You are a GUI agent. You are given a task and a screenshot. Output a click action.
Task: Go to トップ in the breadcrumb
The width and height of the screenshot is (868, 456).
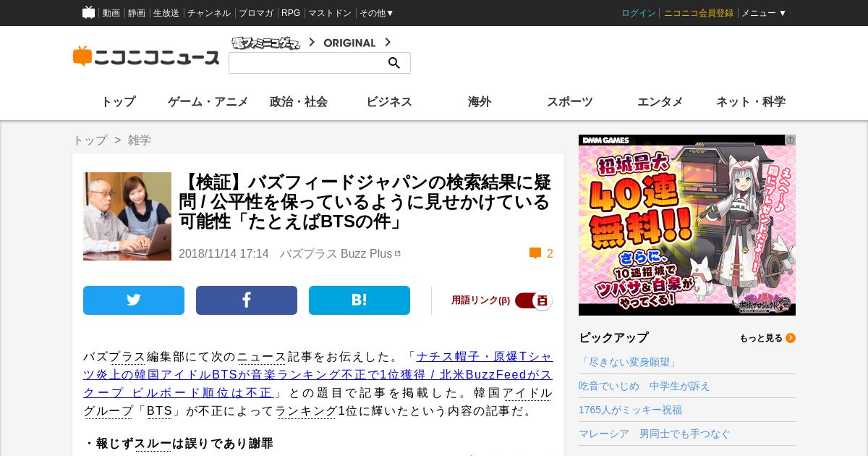(x=90, y=140)
